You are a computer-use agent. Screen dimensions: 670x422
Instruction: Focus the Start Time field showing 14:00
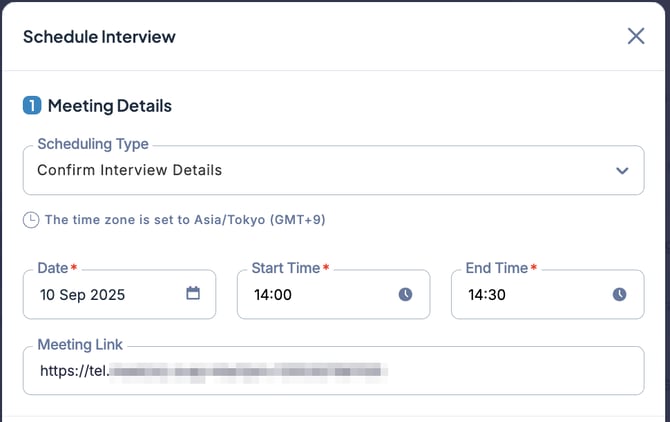(310, 295)
